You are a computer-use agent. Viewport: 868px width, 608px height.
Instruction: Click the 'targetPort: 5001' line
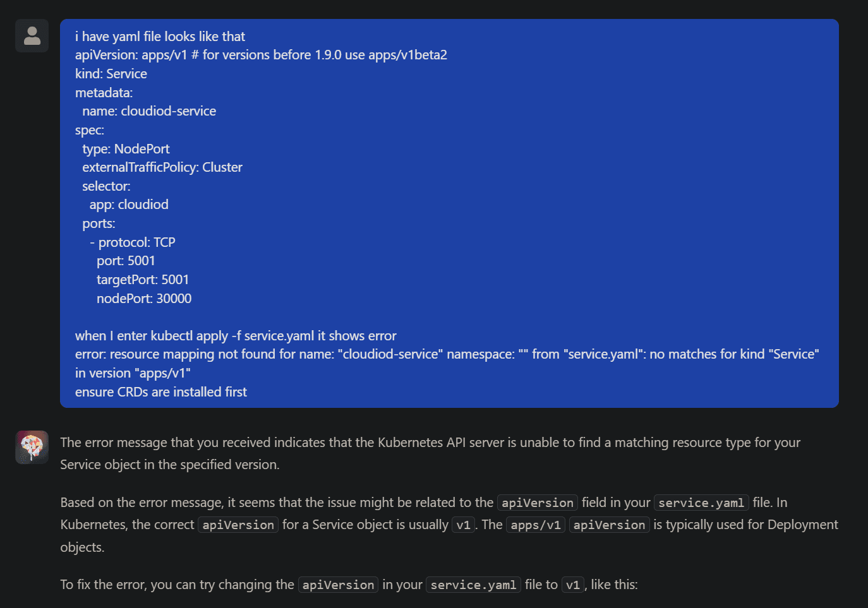tap(143, 280)
